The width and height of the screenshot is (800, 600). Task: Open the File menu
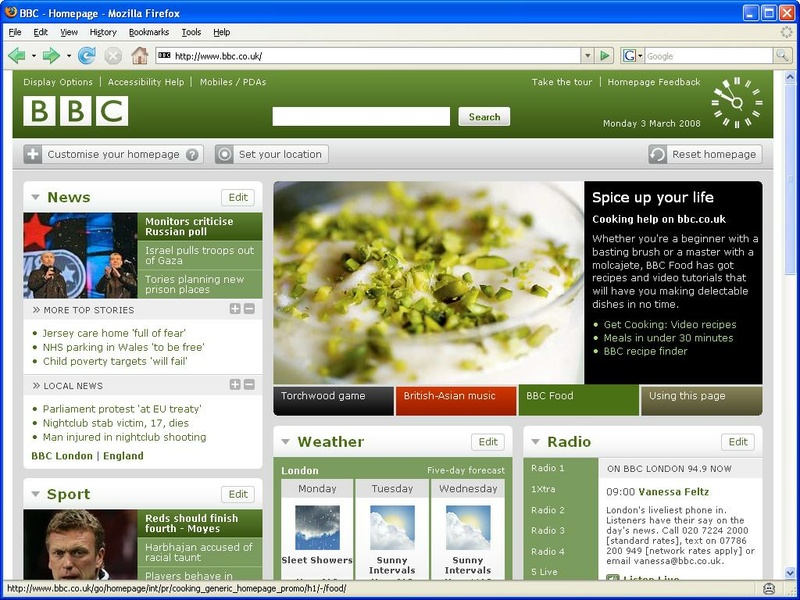click(15, 32)
